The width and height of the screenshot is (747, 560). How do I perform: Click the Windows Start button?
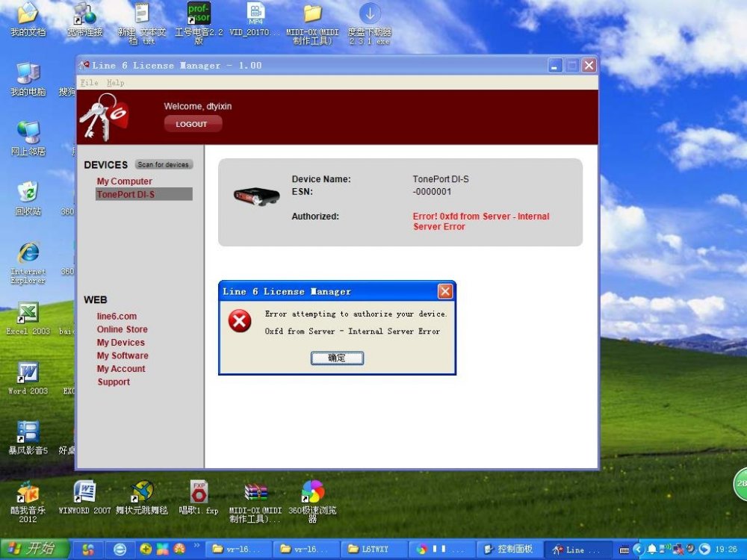click(x=34, y=549)
